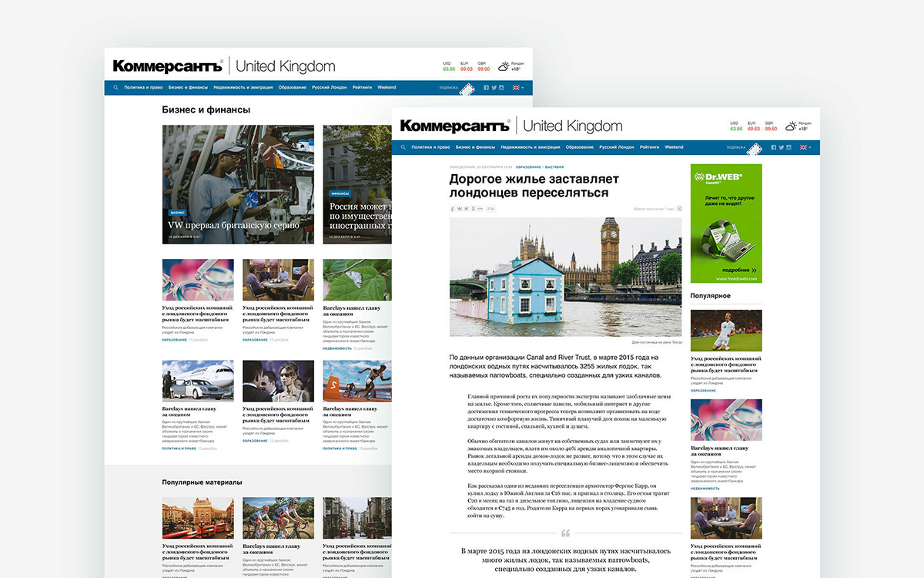The image size is (924, 578).
Task: Open 'Образование' in the article page menu
Action: [x=580, y=147]
